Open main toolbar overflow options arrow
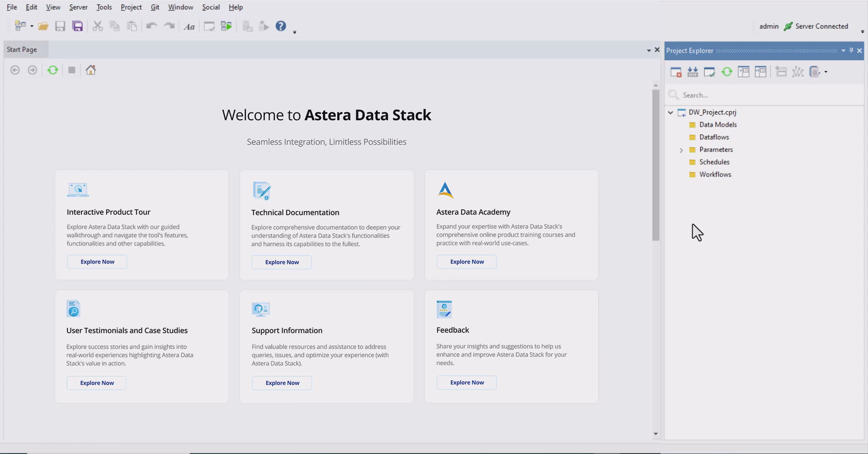Viewport: 868px width, 454px height. (295, 32)
